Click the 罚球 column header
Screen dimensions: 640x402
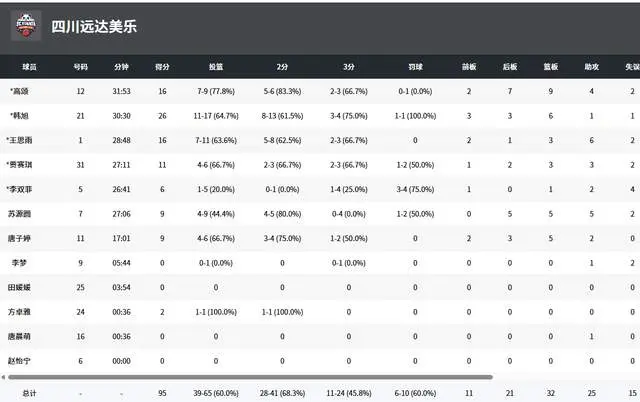pos(415,66)
